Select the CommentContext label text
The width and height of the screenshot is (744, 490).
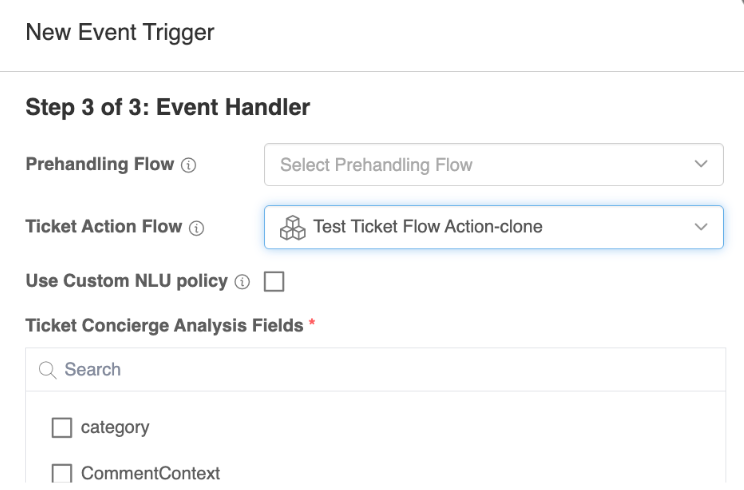(150, 473)
